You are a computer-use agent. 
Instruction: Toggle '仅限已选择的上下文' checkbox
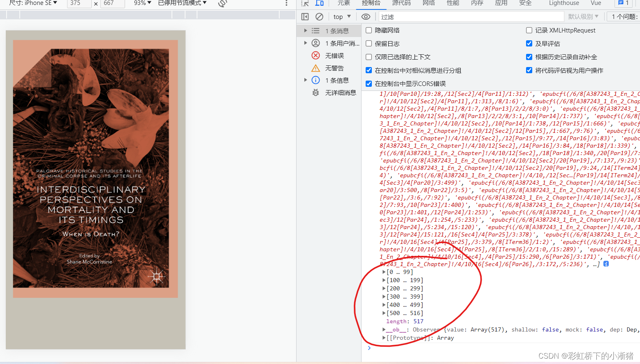point(369,57)
